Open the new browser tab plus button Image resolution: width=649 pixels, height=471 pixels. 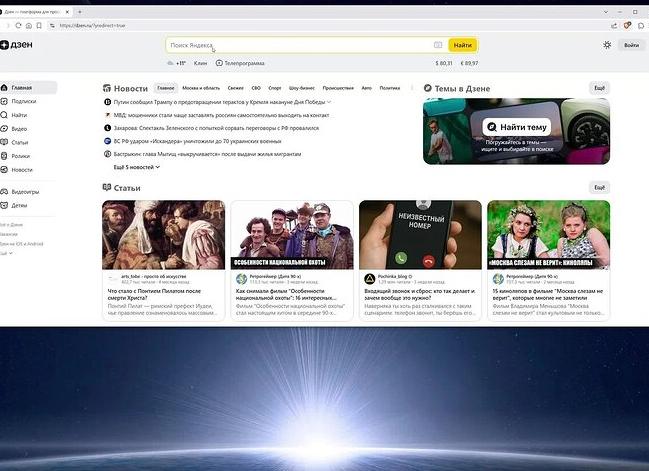point(80,12)
